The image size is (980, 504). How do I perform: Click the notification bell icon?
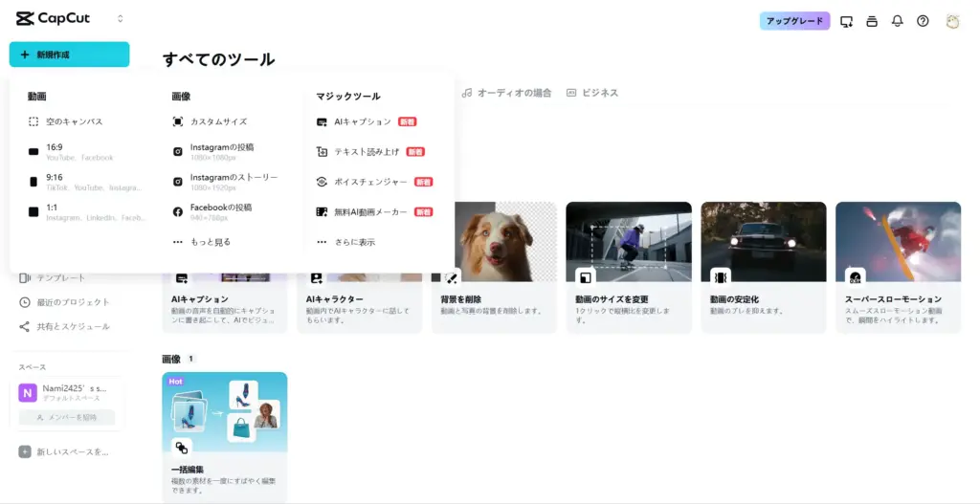(x=897, y=21)
